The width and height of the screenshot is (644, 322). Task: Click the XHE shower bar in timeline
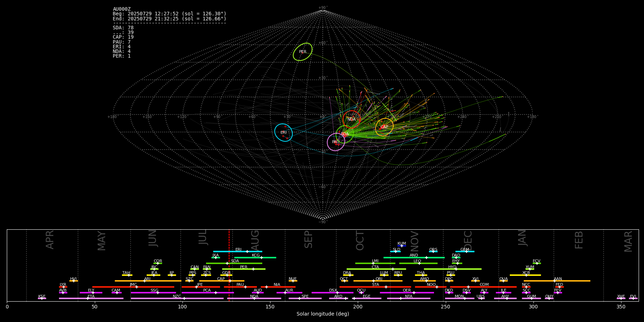tap(621, 298)
